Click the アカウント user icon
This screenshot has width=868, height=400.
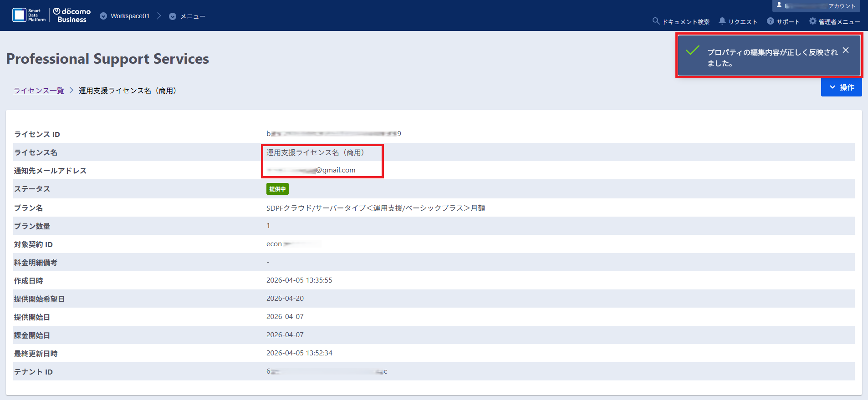(779, 5)
